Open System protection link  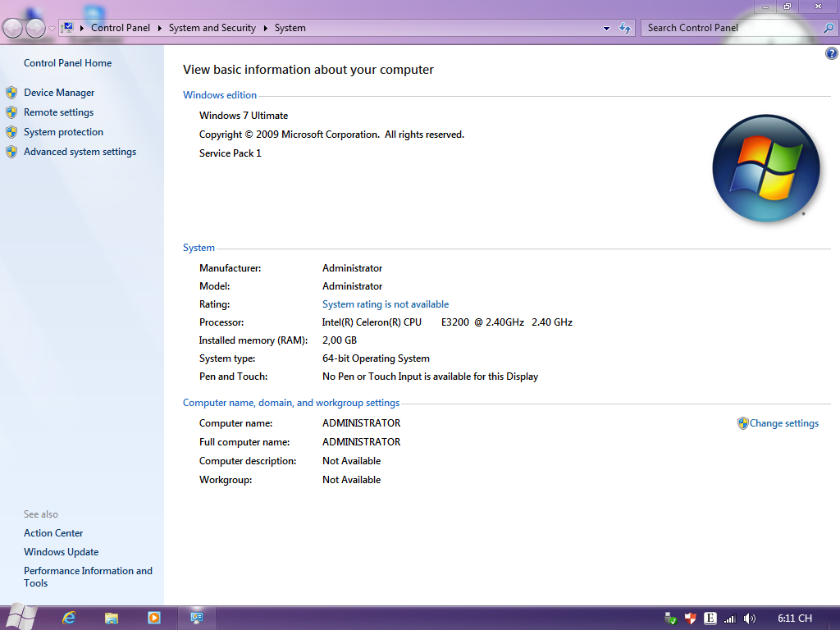click(63, 132)
